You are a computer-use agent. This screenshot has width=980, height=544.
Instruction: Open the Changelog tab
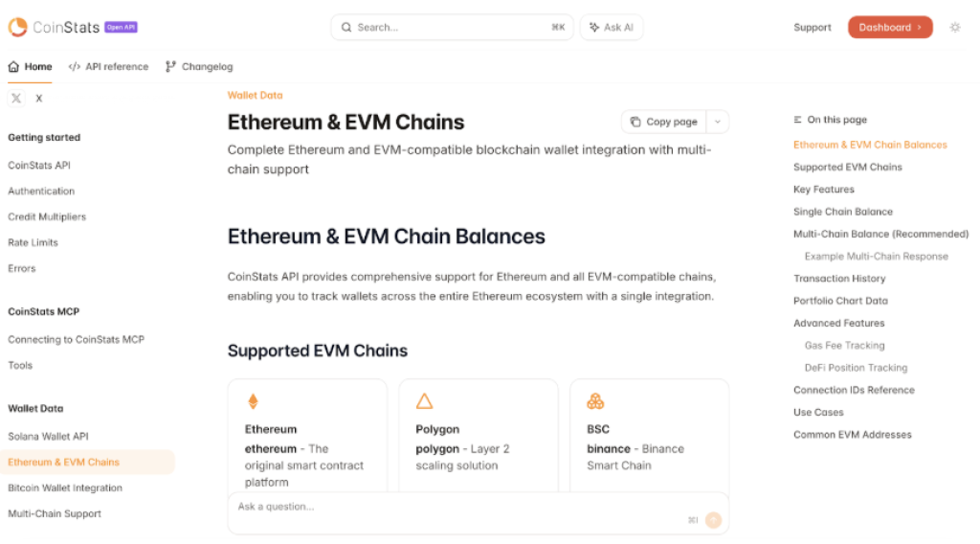point(199,67)
